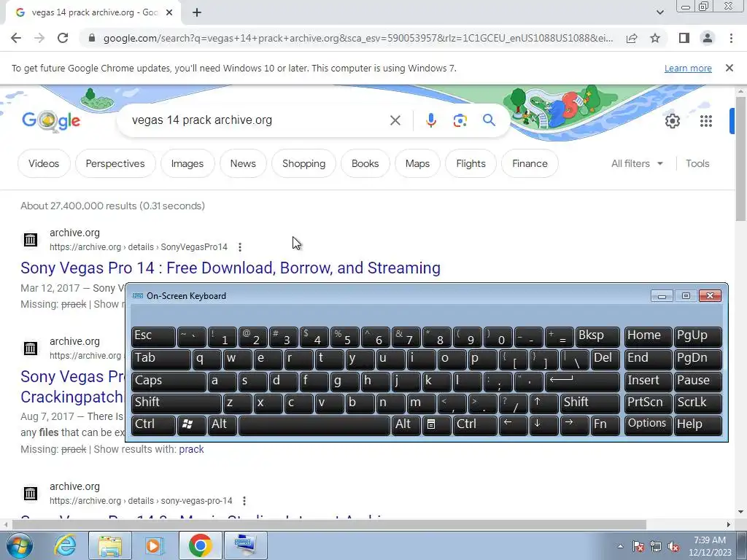This screenshot has width=747, height=560.
Task: Click Help key on on-screen keyboard
Action: click(697, 425)
